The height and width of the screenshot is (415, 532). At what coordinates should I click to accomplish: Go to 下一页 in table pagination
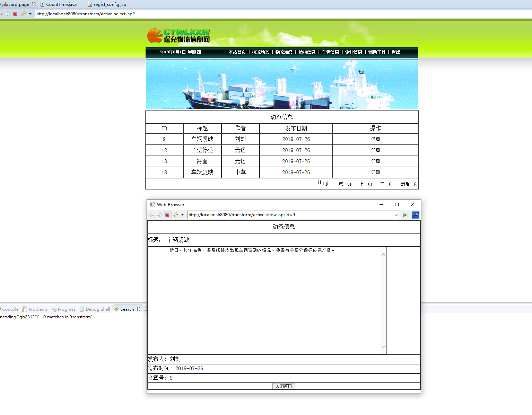386,184
